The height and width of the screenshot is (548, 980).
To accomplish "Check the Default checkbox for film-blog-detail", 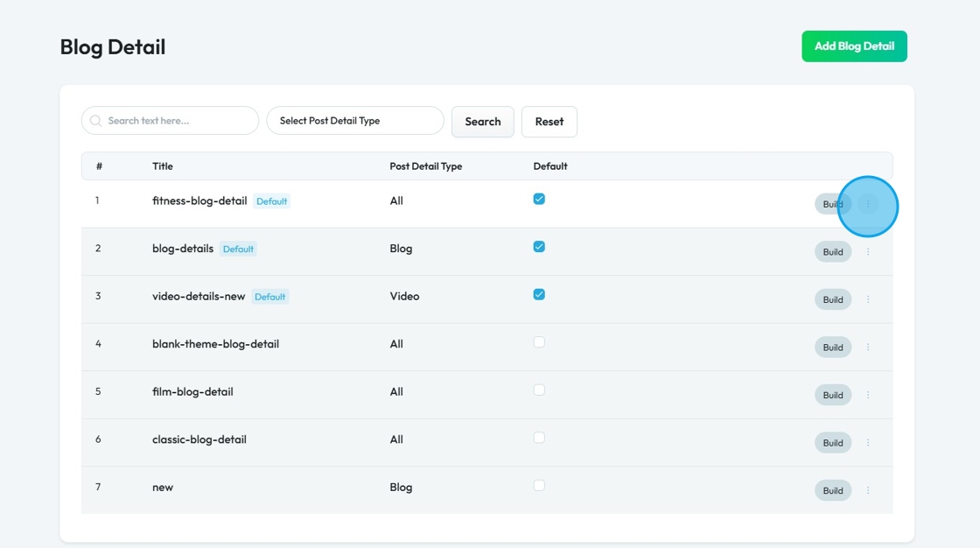I will pyautogui.click(x=539, y=390).
